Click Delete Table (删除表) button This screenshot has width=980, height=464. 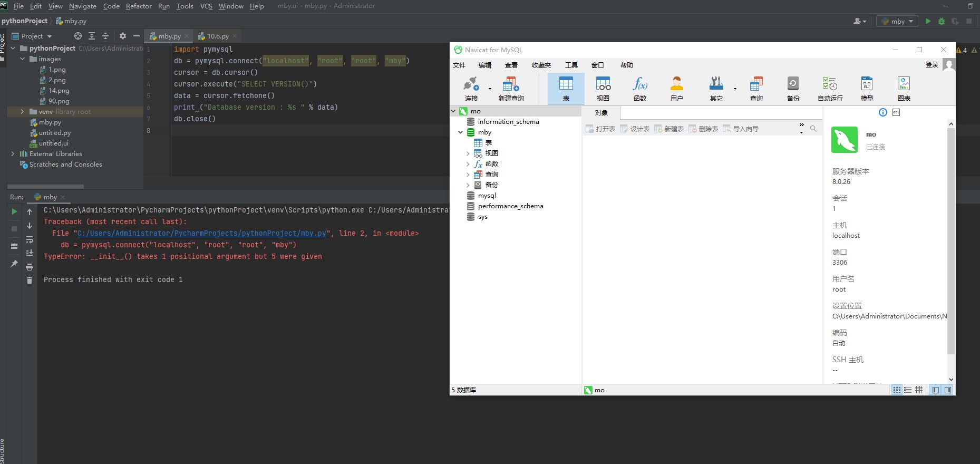coord(703,129)
